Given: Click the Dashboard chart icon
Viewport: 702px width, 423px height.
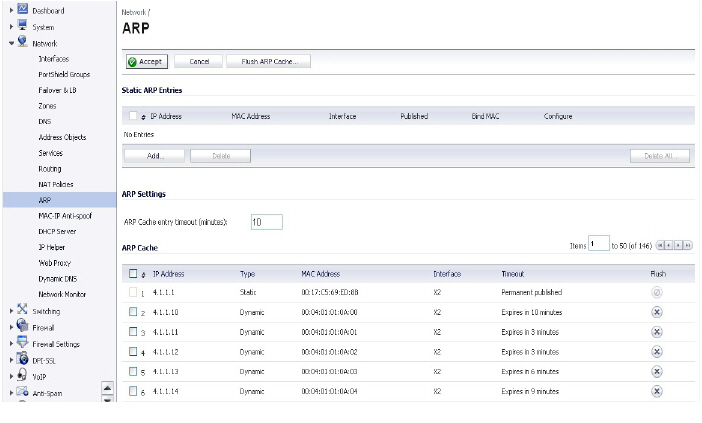Looking at the screenshot, I should click(22, 9).
